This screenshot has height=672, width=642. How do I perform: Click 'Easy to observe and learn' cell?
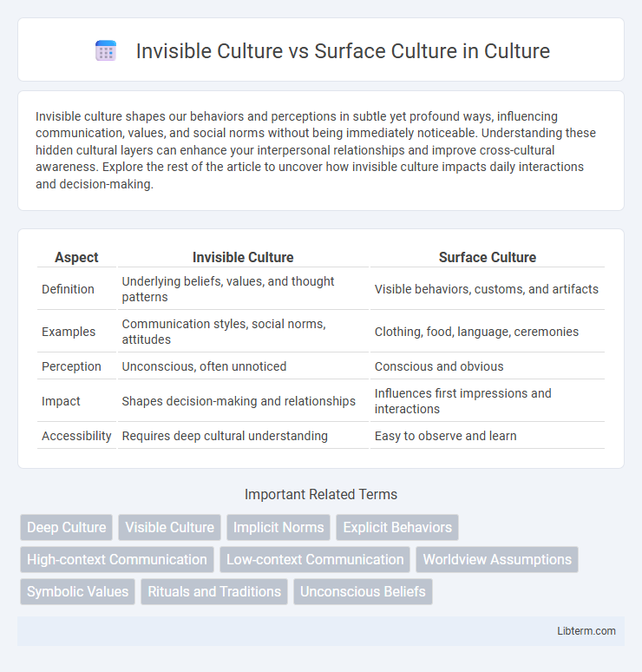pyautogui.click(x=488, y=436)
